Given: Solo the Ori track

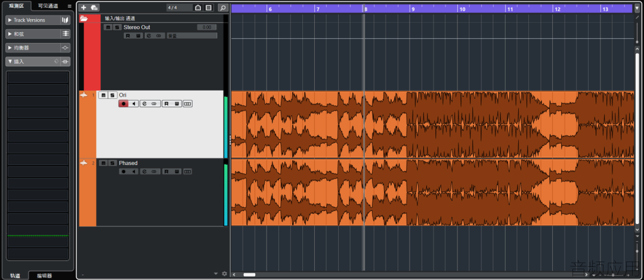Looking at the screenshot, I should click(112, 95).
